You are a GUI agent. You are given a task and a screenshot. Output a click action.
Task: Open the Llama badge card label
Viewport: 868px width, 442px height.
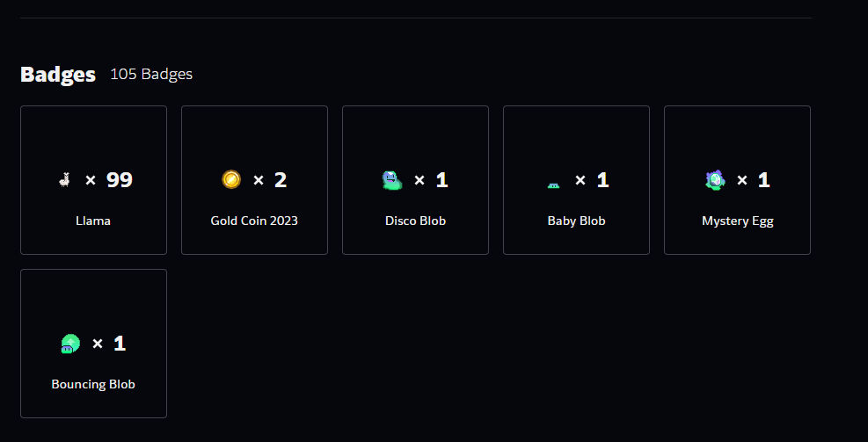point(93,221)
